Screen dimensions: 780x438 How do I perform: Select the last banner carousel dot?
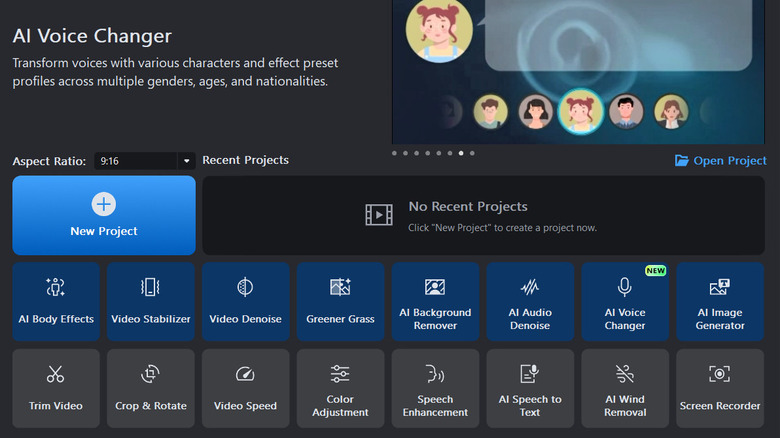(472, 153)
